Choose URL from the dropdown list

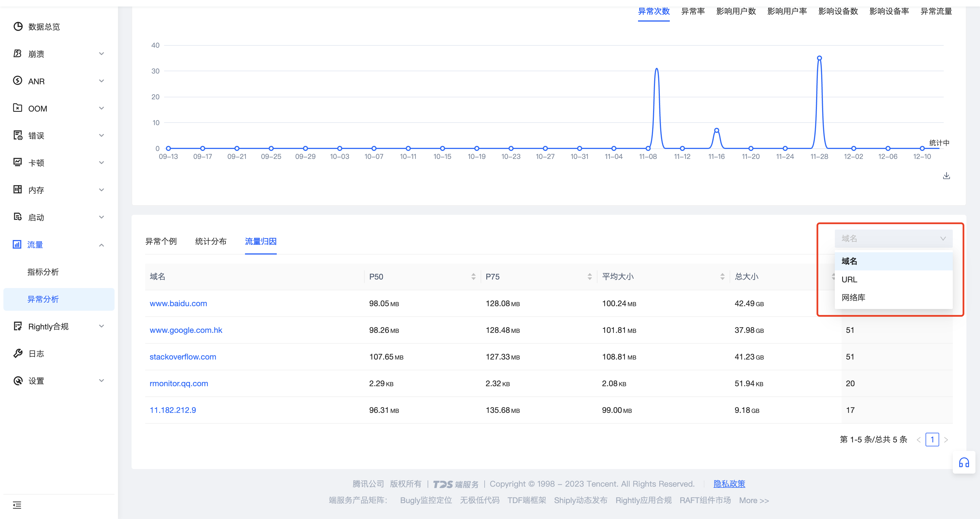tap(849, 280)
